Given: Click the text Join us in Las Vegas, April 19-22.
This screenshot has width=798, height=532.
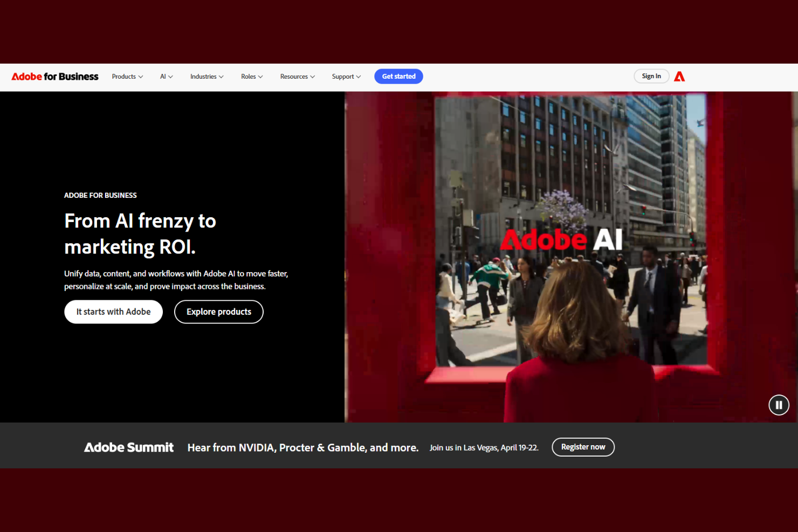Looking at the screenshot, I should coord(484,448).
